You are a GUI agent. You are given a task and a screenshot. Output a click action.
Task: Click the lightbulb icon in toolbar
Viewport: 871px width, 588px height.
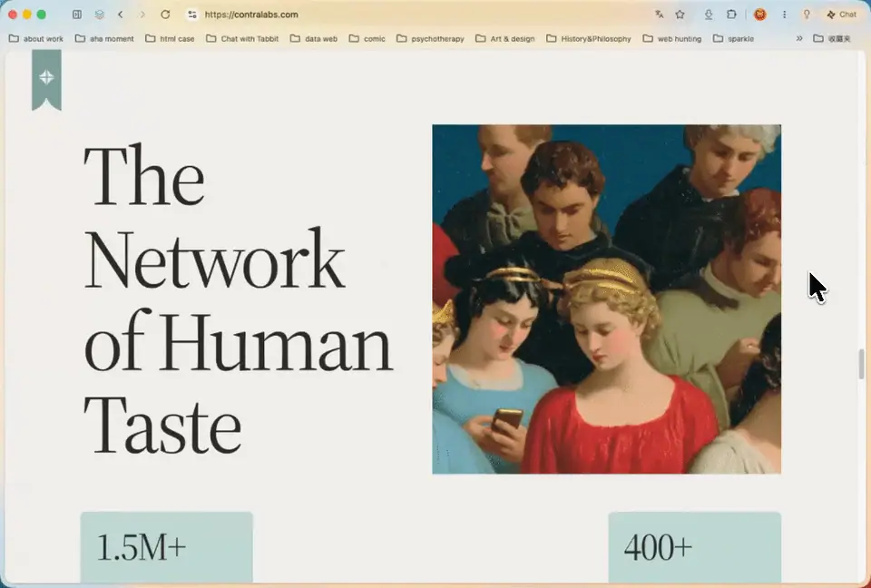point(807,15)
